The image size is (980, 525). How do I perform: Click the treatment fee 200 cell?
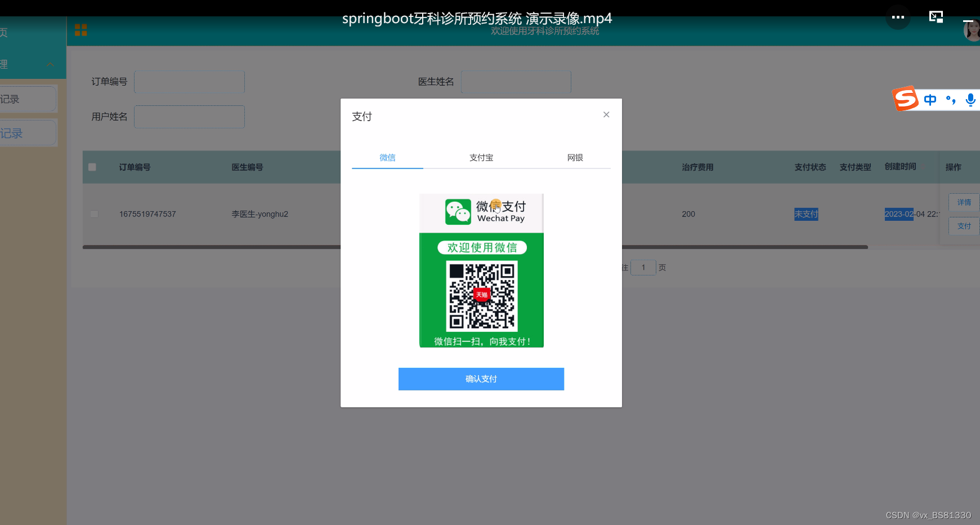click(x=688, y=214)
